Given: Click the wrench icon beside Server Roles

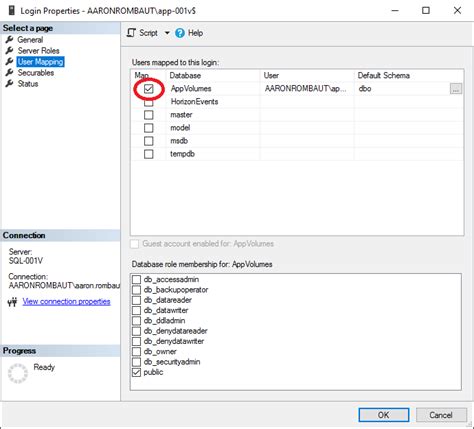Looking at the screenshot, I should click(9, 51).
